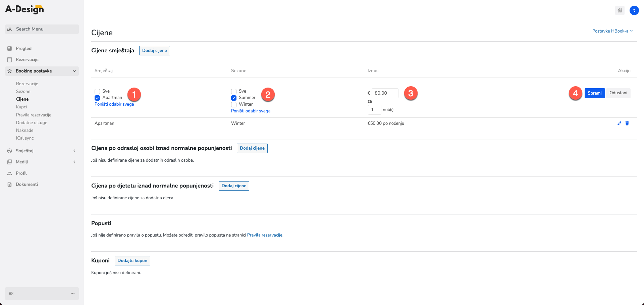The image size is (644, 305).
Task: Focus the price amount field showing 80.00
Action: pyautogui.click(x=385, y=93)
